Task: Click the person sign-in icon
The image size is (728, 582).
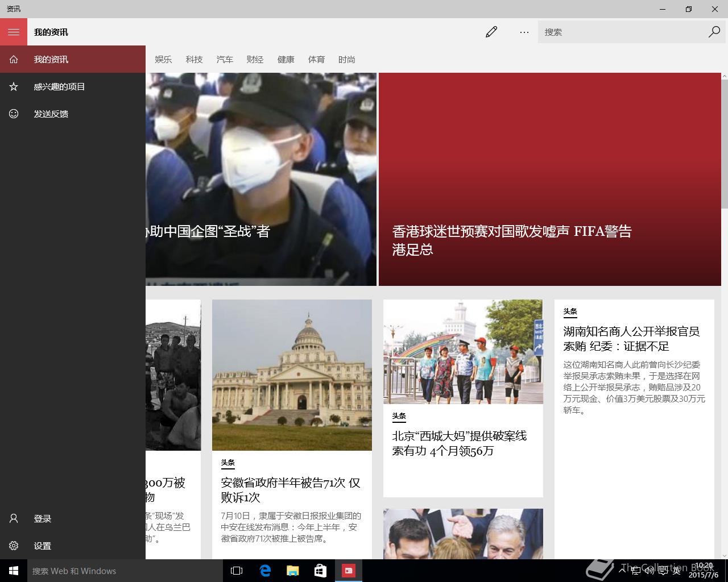Action: 14,518
